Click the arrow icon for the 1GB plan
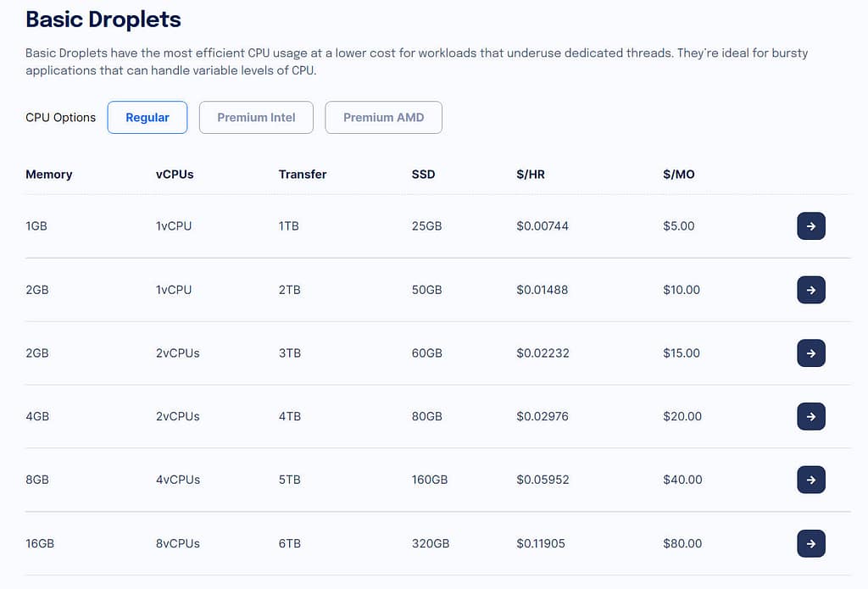Viewport: 868px width, 589px height. (810, 226)
